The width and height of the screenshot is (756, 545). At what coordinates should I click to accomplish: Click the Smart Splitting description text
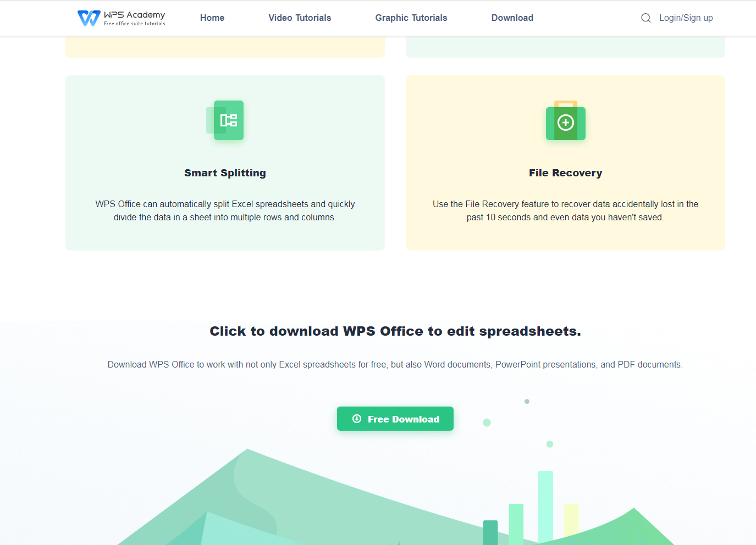coord(225,210)
